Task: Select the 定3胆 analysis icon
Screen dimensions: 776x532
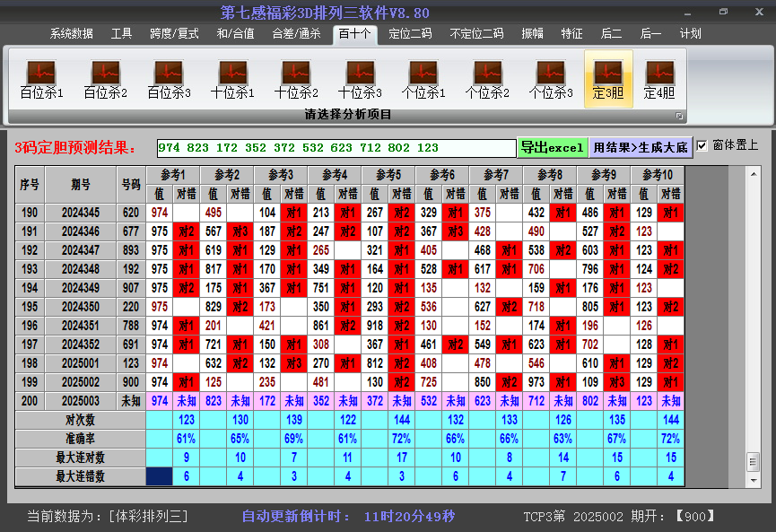Action: point(608,79)
